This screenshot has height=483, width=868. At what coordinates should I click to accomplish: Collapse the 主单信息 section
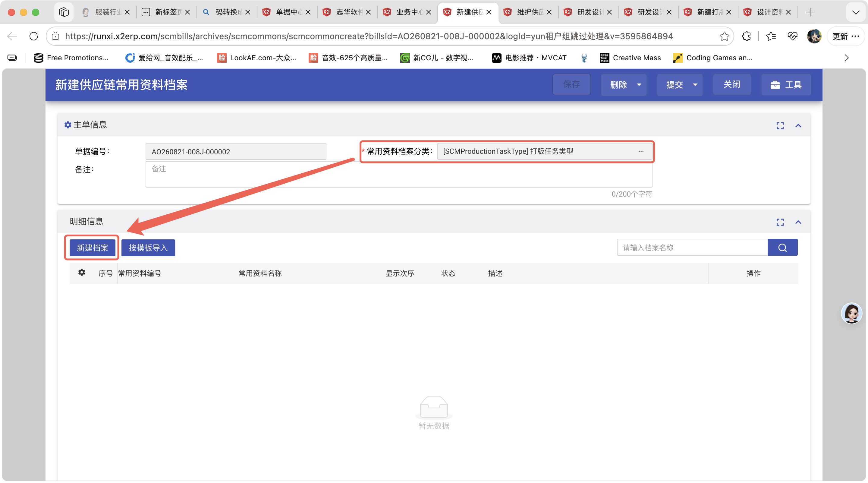click(x=798, y=126)
